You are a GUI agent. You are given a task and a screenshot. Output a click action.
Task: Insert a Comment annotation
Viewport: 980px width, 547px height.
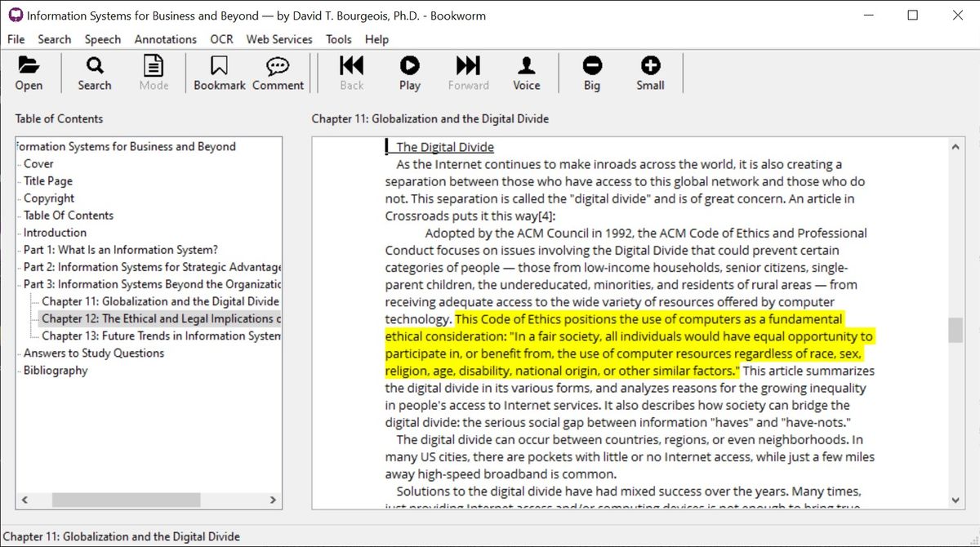[x=278, y=72]
